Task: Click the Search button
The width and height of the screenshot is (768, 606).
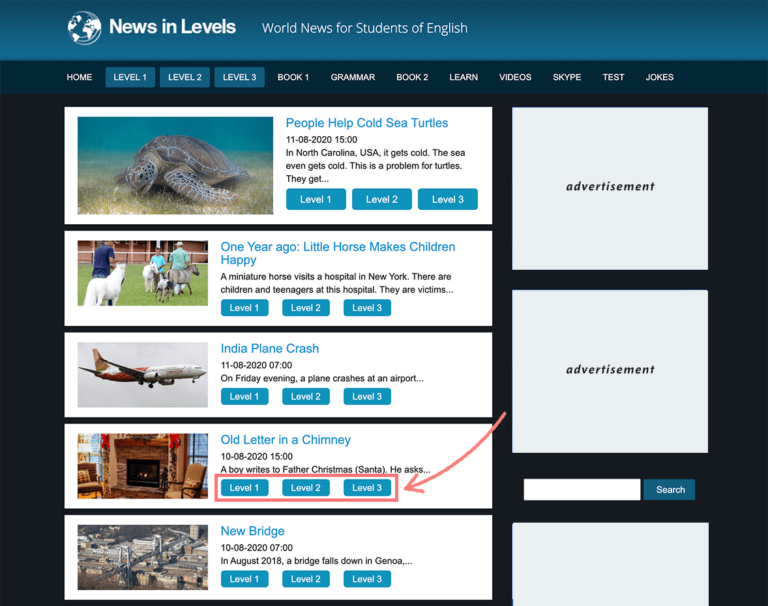Action: point(669,490)
